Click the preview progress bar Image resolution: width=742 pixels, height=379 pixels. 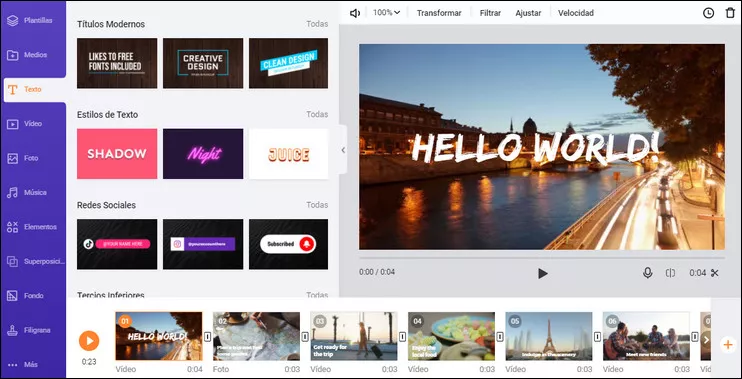(542, 258)
